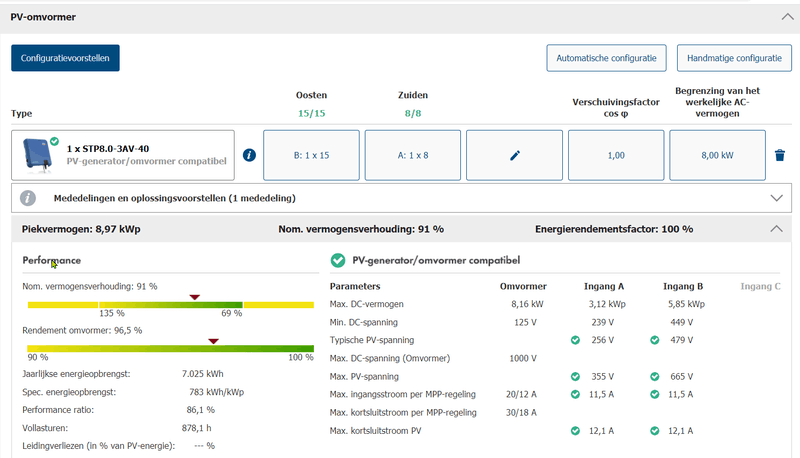Click green check beside 479 V value
Image resolution: width=800 pixels, height=458 pixels.
[x=655, y=340]
